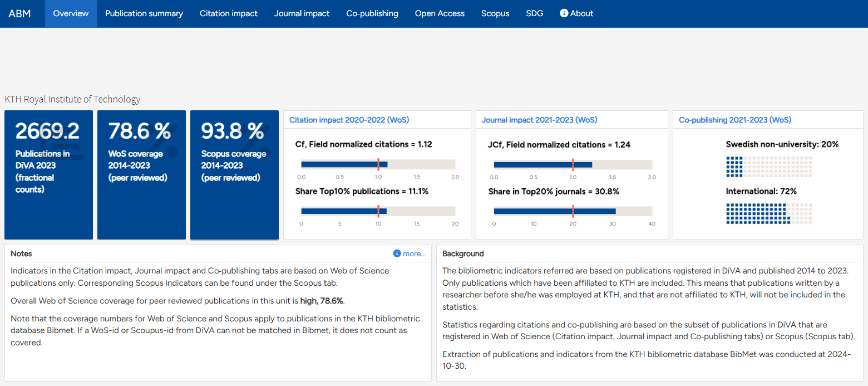
Task: Click the info icon next to 'more...'
Action: pyautogui.click(x=397, y=253)
